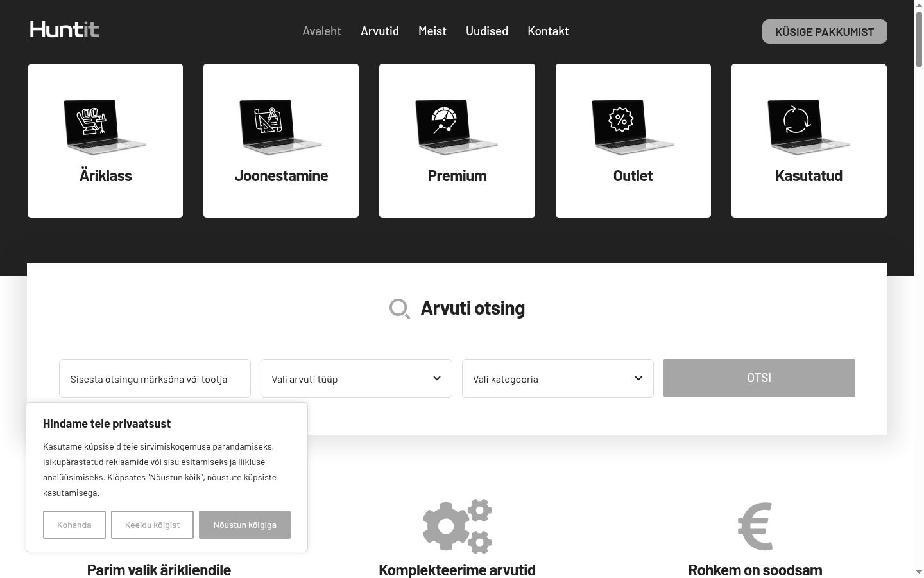Open the Joonestamine laptop icon
This screenshot has width=924, height=578.
coord(281,127)
